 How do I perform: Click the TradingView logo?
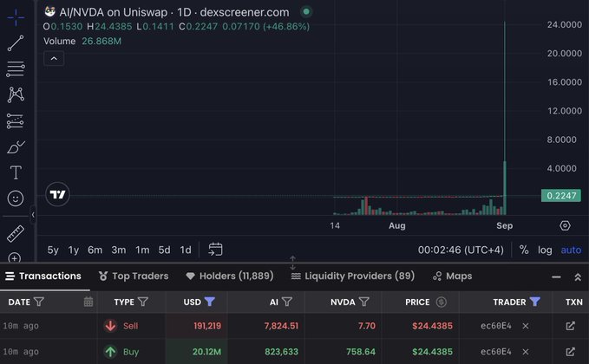[57, 194]
